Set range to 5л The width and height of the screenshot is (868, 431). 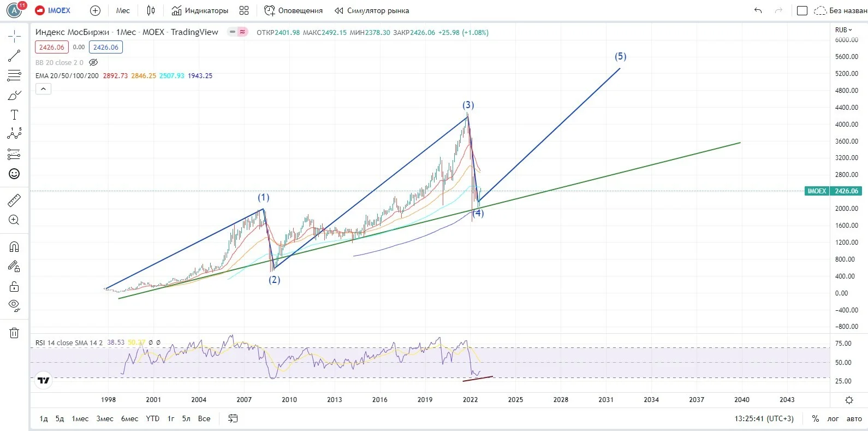point(186,418)
